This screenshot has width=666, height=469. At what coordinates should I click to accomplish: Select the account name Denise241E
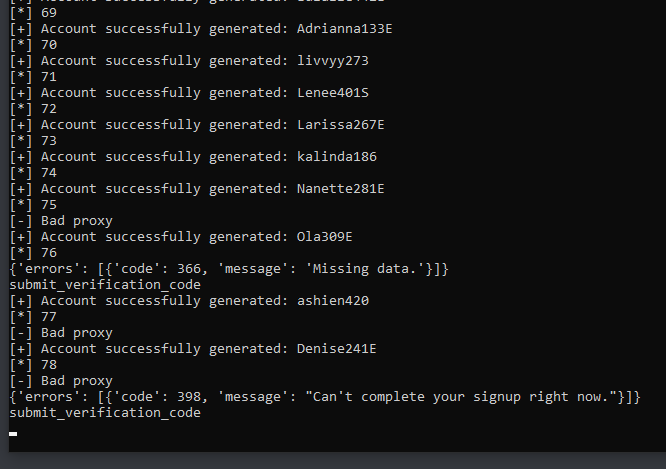pyautogui.click(x=336, y=349)
